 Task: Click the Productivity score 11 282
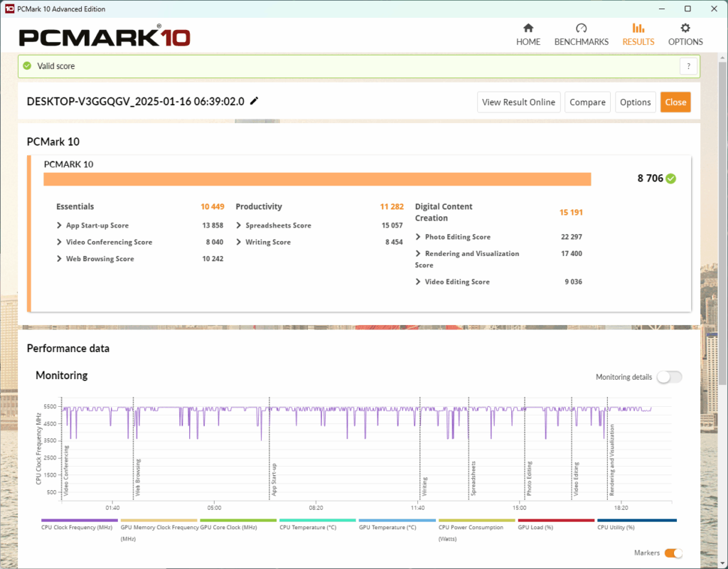[392, 207]
